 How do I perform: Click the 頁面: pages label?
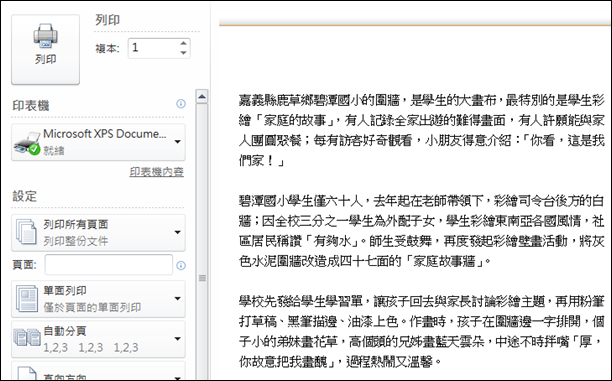pyautogui.click(x=25, y=265)
